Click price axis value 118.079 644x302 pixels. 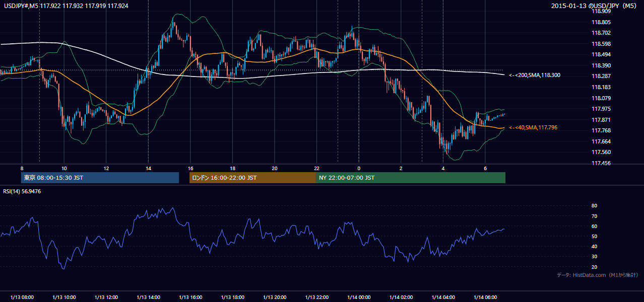coord(600,98)
